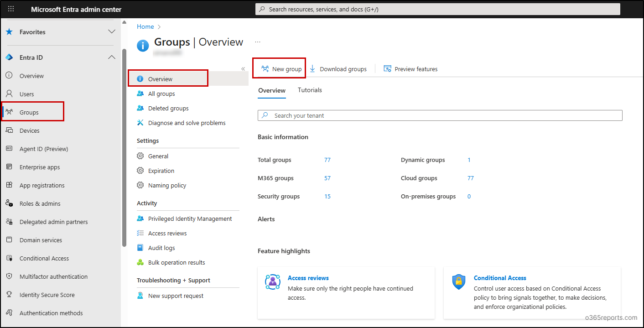Click the Identity Secure Score trophy icon
The width and height of the screenshot is (644, 328).
(9, 295)
